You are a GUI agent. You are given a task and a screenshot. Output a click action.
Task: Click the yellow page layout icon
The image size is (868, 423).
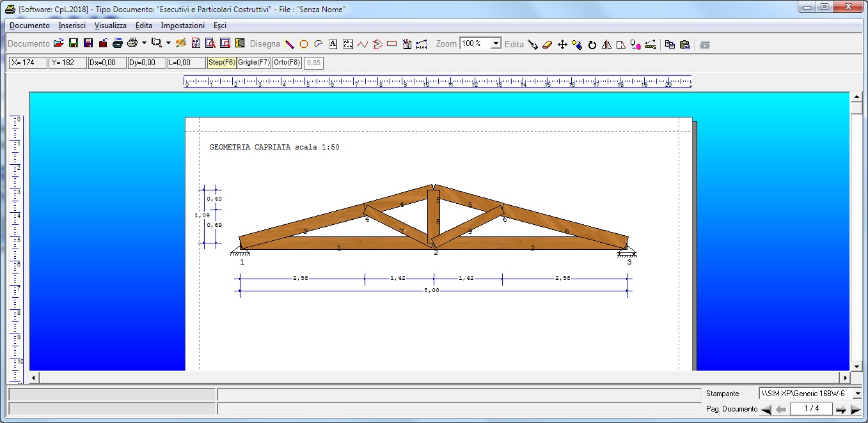[x=240, y=44]
